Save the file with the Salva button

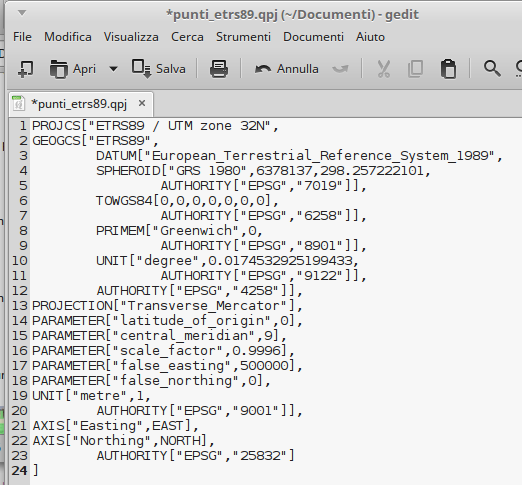159,69
